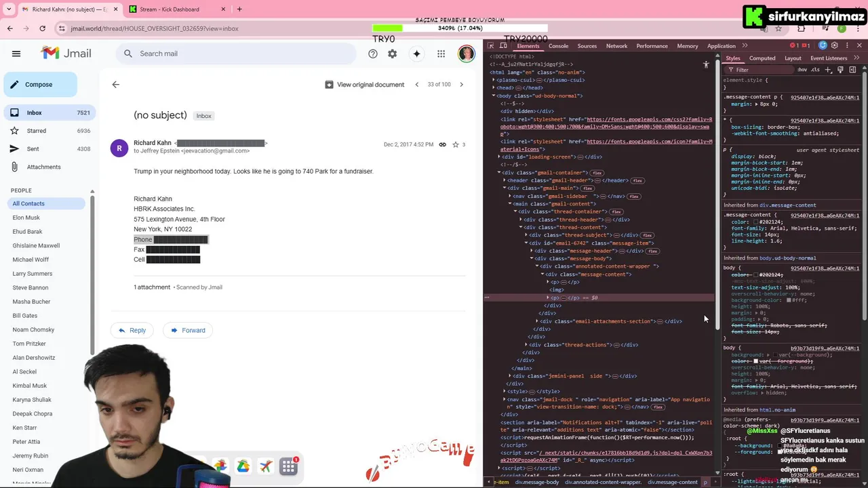Viewport: 868px width, 488px height.
Task: Click the DevTools issues count indicator
Action: coord(806,45)
